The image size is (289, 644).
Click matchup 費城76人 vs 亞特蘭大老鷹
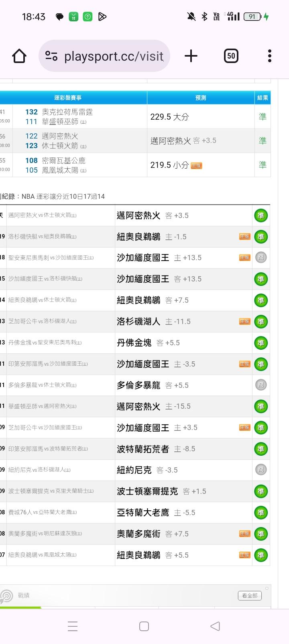click(43, 512)
